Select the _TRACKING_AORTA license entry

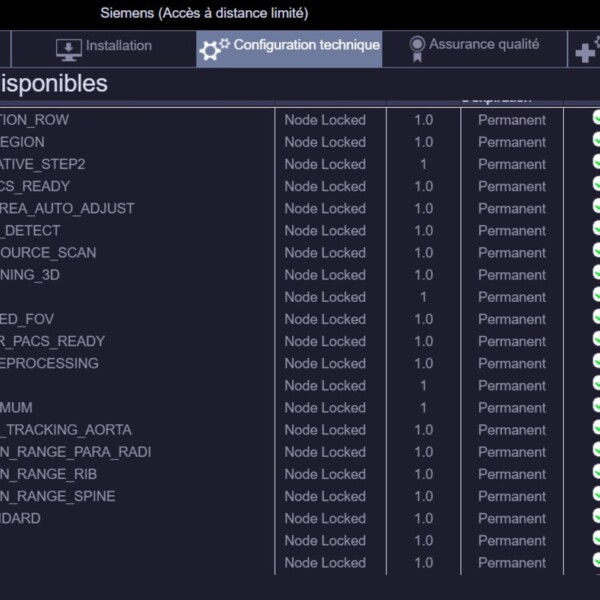[300, 430]
